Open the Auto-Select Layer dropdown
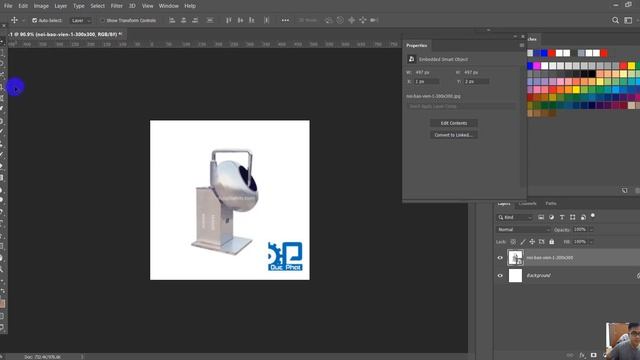This screenshot has height=360, width=640. coord(81,20)
